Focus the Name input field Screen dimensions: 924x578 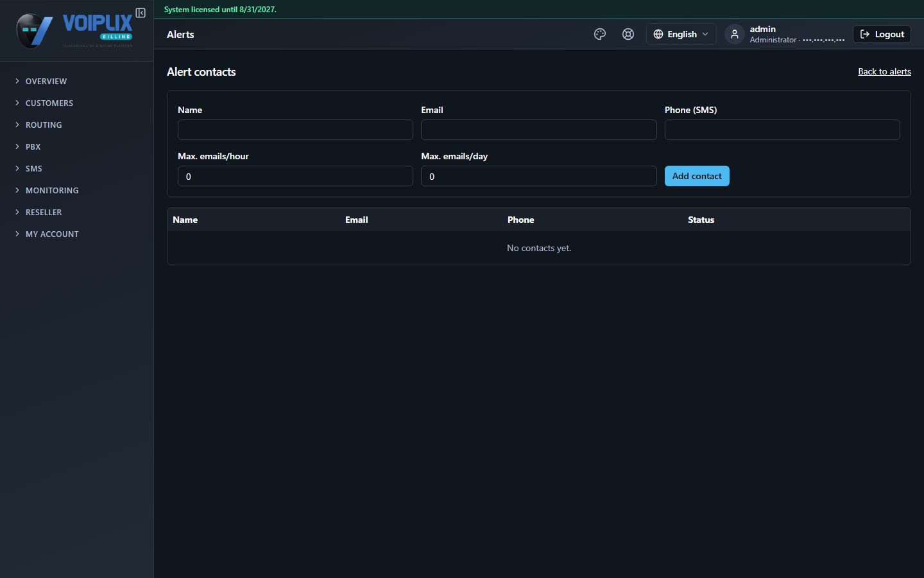[x=295, y=130]
